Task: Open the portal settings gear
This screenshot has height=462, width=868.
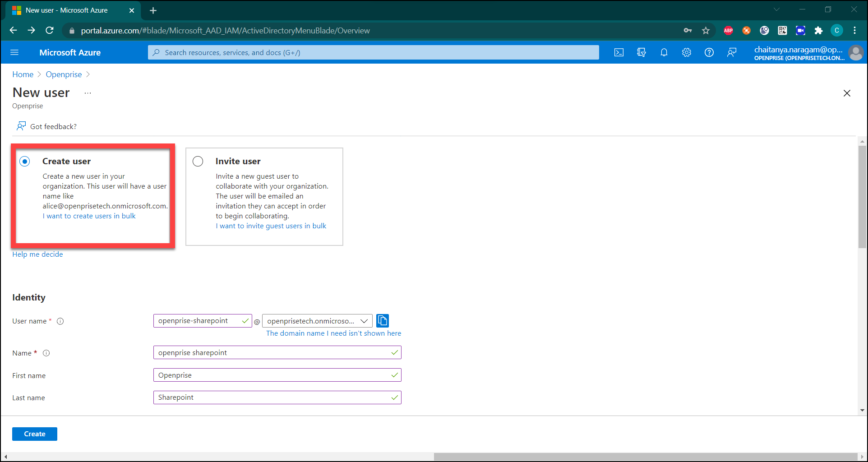Action: (687, 52)
